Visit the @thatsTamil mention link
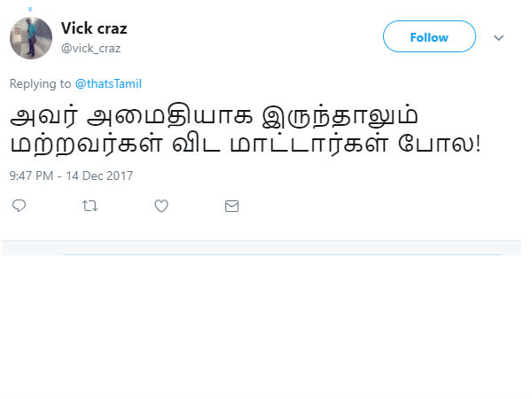This screenshot has width=532, height=399. click(108, 84)
